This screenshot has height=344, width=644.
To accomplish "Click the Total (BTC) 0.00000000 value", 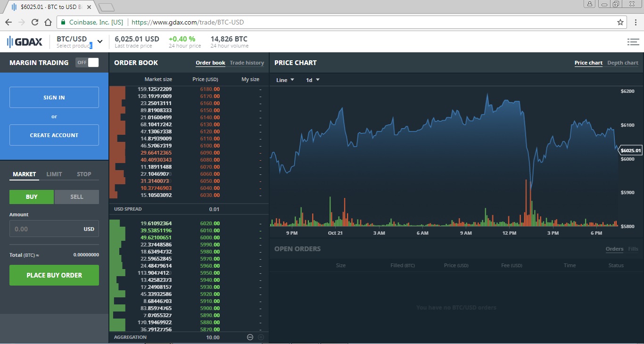I will click(86, 254).
